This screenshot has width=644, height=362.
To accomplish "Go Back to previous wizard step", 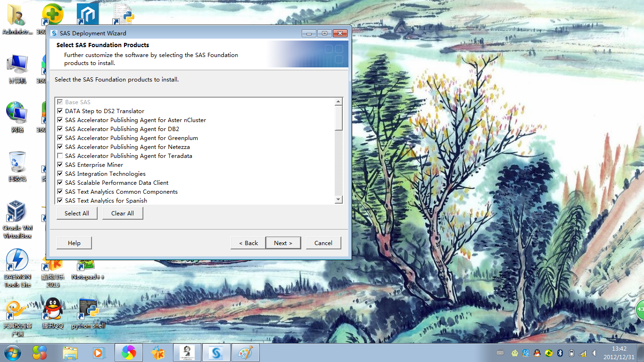I will (248, 243).
